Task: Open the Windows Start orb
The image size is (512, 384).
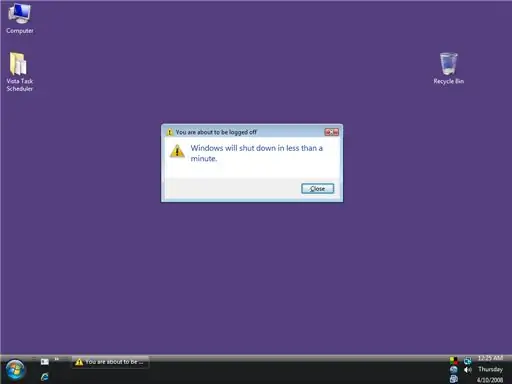Action: pos(15,370)
